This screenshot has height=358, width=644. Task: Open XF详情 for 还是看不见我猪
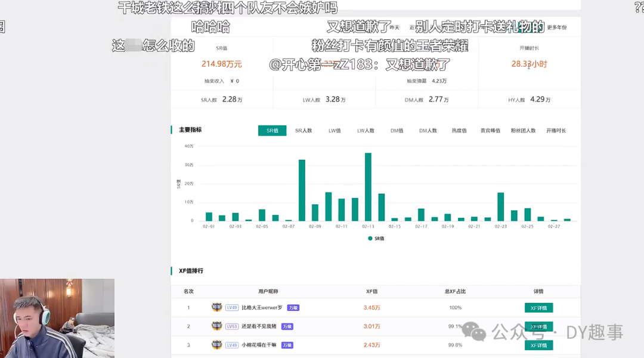[x=539, y=327]
